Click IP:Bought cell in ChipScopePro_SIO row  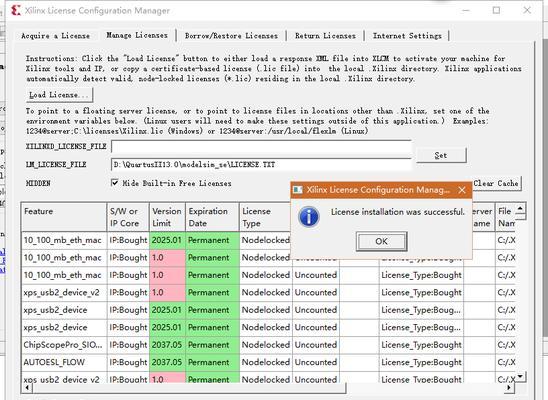[x=128, y=345]
